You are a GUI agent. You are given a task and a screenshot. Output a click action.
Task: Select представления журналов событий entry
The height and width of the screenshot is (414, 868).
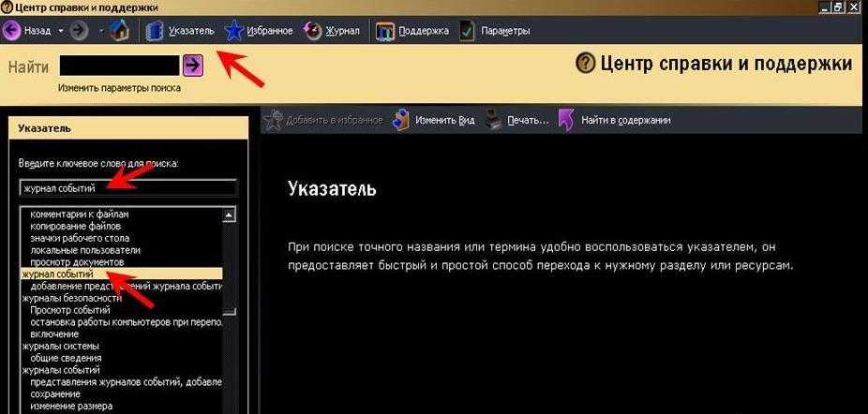click(x=127, y=382)
